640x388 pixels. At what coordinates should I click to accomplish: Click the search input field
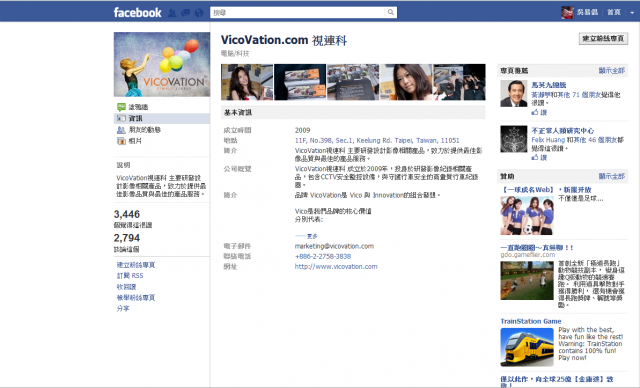pos(298,12)
